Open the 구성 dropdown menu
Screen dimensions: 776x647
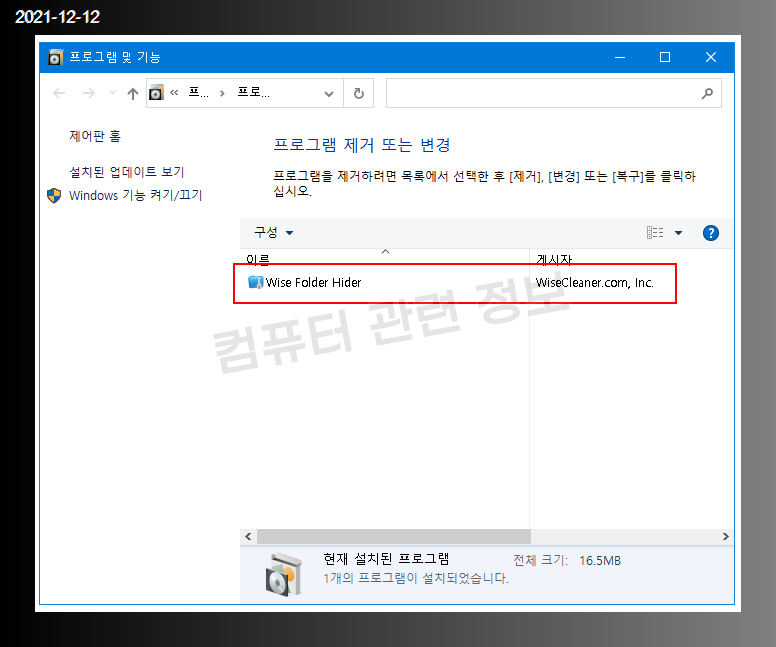[274, 233]
